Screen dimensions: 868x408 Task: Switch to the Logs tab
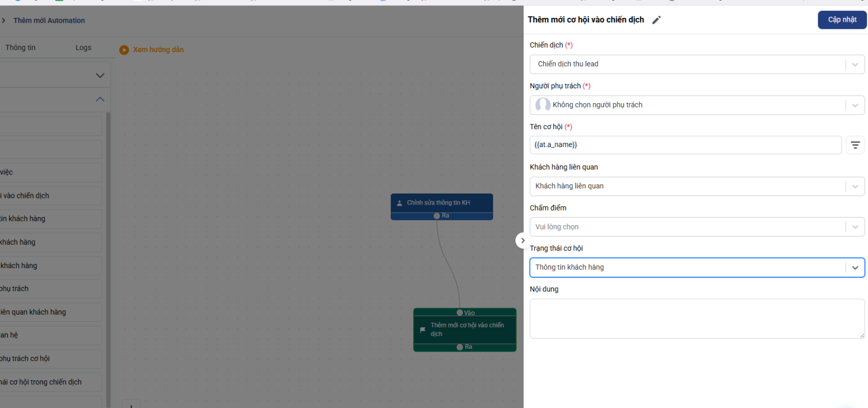[x=83, y=48]
